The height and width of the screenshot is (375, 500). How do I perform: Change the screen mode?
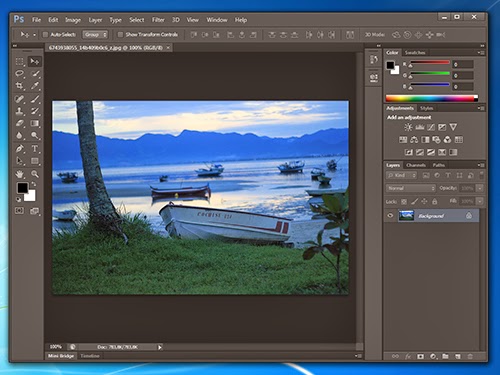tap(35, 211)
